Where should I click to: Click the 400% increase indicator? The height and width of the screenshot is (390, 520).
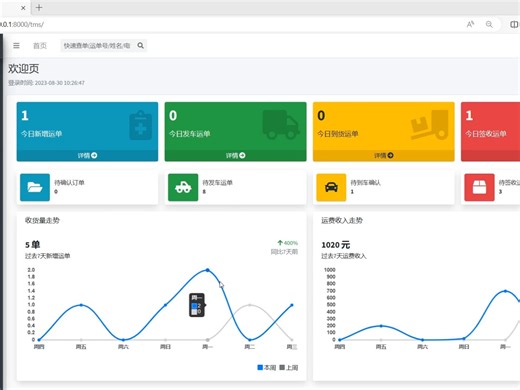[x=288, y=243]
